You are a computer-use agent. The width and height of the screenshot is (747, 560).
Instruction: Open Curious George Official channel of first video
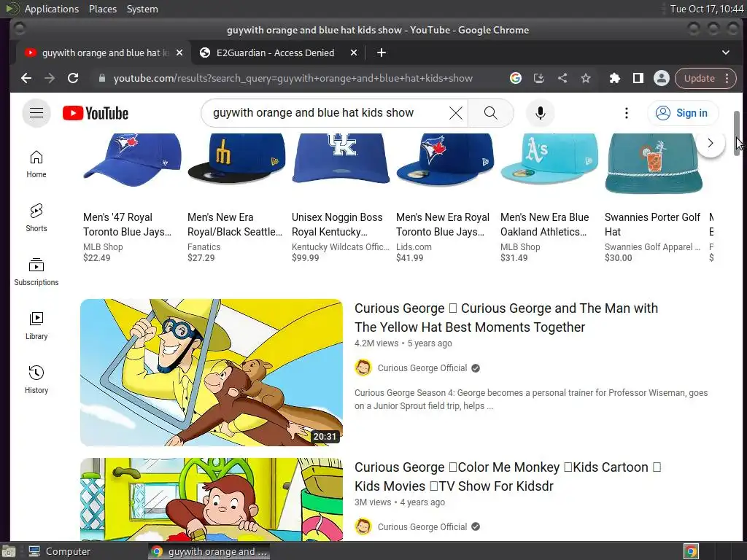[x=422, y=368]
